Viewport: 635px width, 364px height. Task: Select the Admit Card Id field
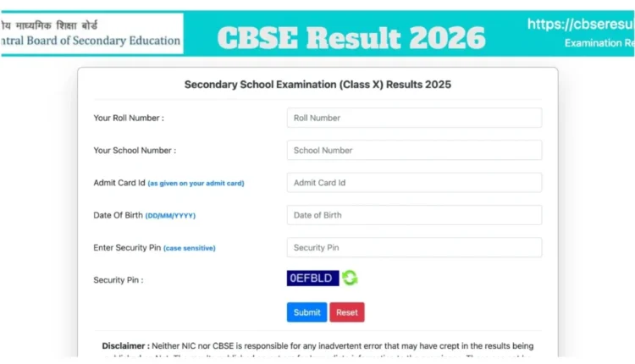pyautogui.click(x=414, y=183)
